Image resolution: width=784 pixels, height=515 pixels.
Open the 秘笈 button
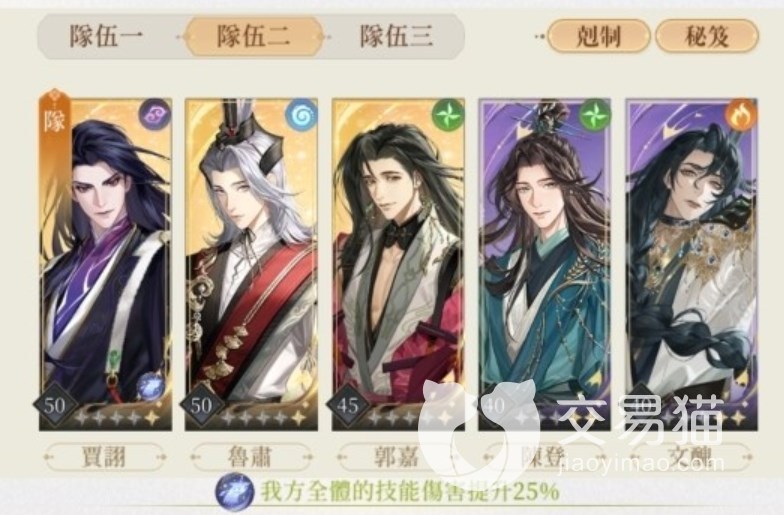[x=706, y=36]
